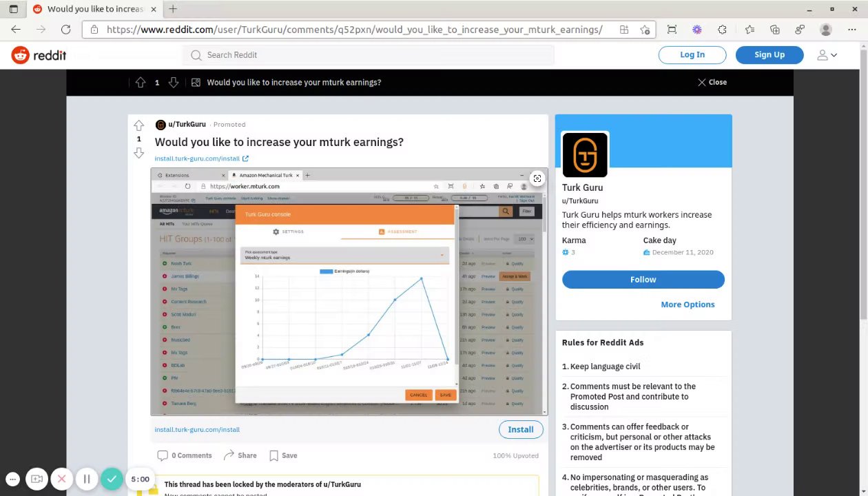Screen dimensions: 868x496
Task: Share the post
Action: 240,455
